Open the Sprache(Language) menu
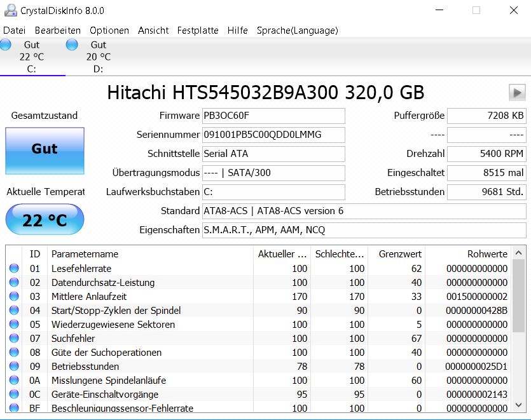531x420 pixels. pyautogui.click(x=298, y=30)
